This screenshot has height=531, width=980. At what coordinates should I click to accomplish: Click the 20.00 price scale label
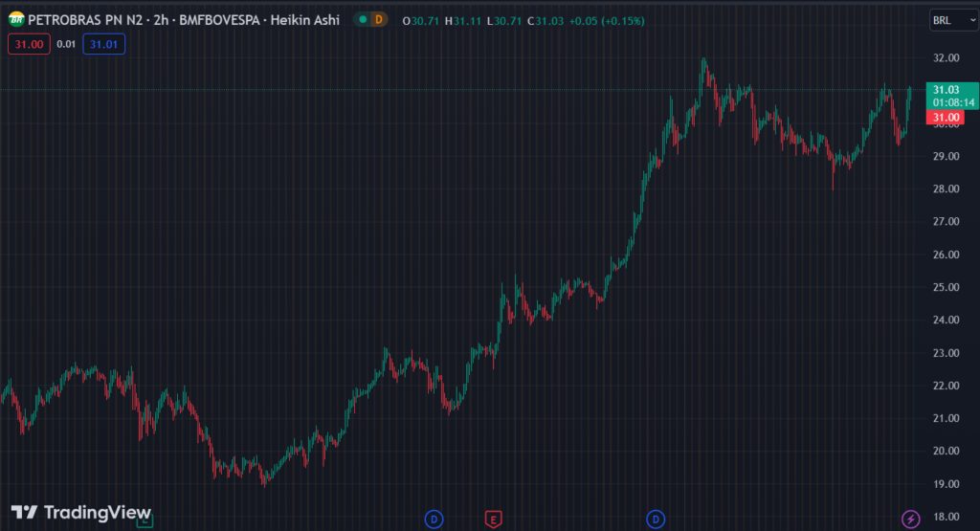click(x=947, y=451)
